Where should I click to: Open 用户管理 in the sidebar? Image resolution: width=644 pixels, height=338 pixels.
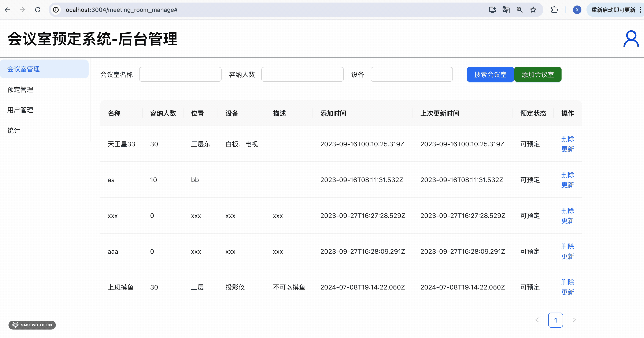[x=20, y=110]
